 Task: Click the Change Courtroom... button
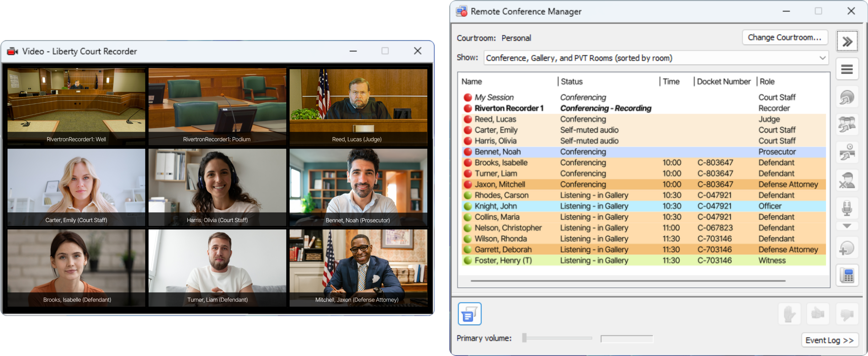coord(784,37)
